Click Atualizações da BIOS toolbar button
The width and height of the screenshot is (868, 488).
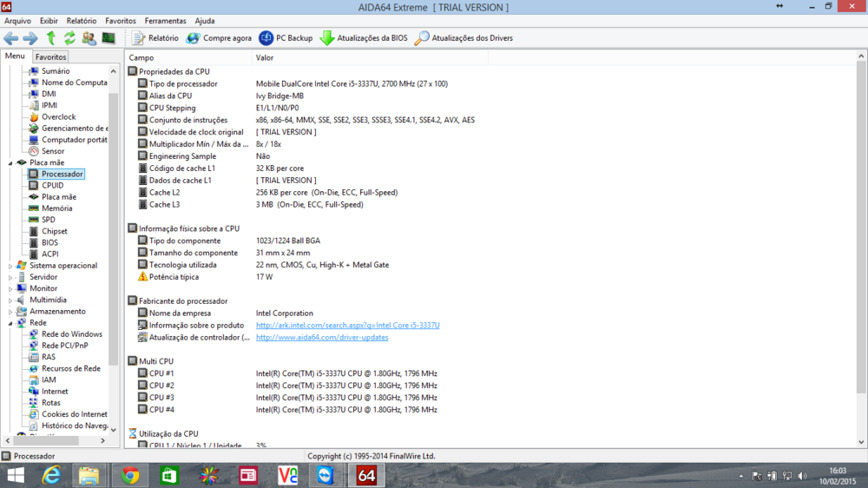(x=363, y=38)
